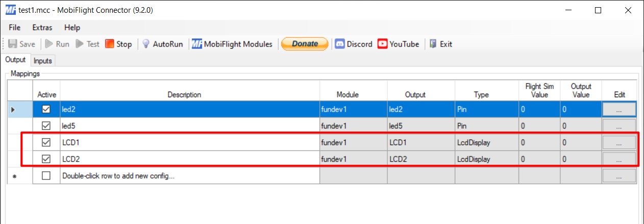
Task: Switch to the Inputs tab
Action: point(43,60)
